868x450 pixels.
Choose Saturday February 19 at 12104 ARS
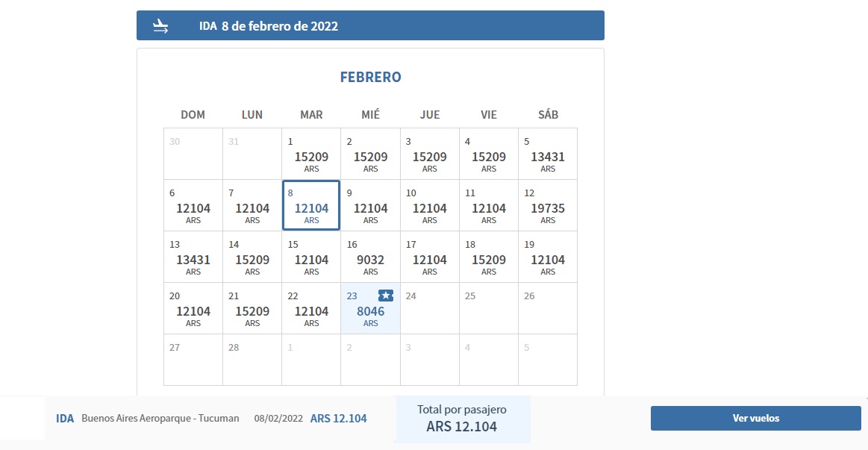(x=548, y=257)
